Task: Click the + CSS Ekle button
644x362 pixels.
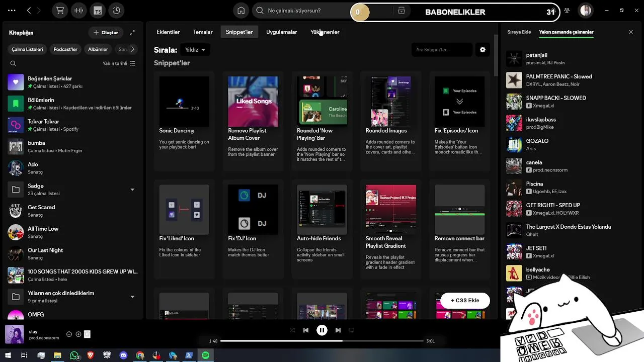Action: click(x=465, y=301)
